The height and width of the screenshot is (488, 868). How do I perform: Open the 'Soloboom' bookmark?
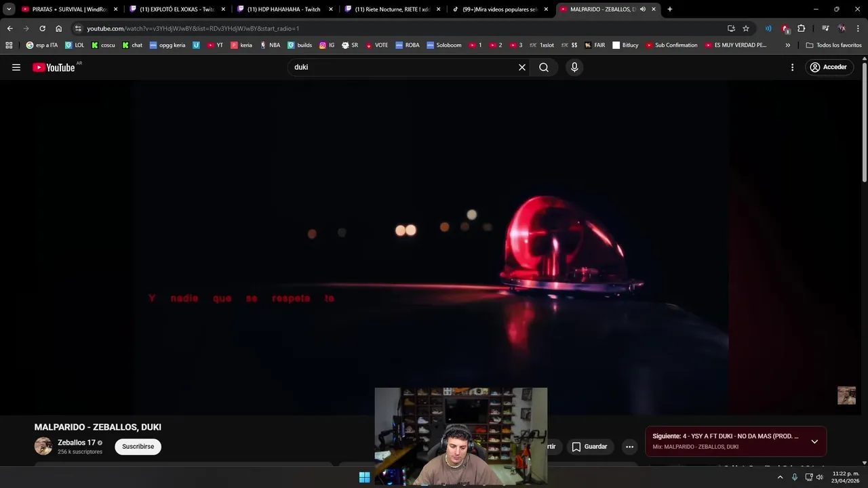click(x=444, y=45)
